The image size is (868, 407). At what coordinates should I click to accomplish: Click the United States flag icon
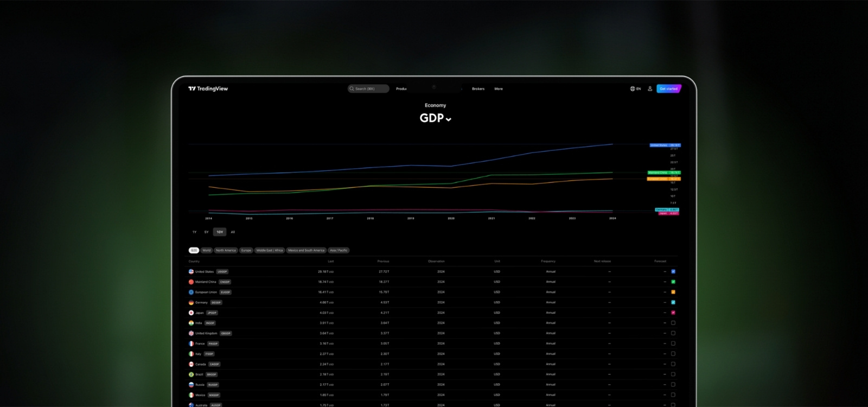pos(191,271)
